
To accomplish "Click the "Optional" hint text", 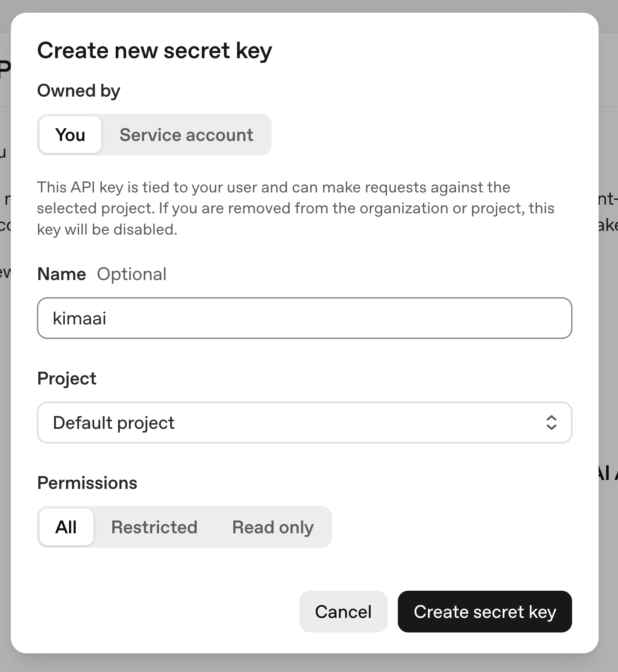I will tap(132, 274).
